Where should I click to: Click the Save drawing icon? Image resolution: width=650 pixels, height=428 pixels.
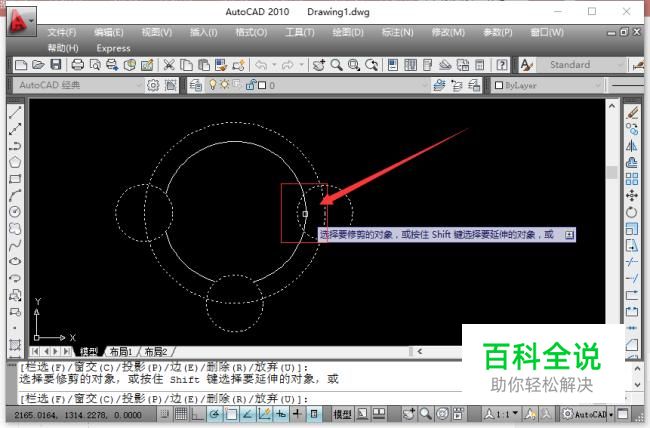[x=56, y=65]
